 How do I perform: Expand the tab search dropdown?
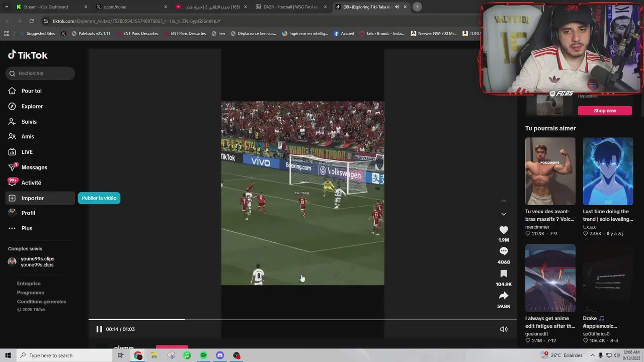[7, 7]
